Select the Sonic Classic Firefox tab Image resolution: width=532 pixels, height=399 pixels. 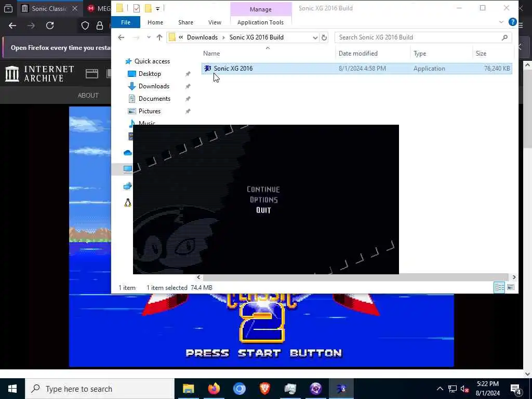pos(49,8)
